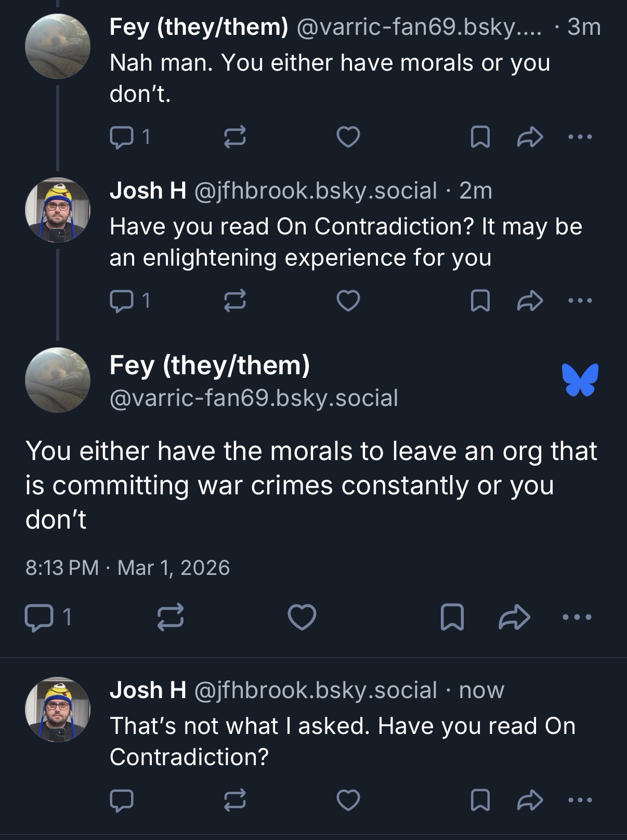Repost the main war crimes post
Viewport: 627px width, 840px height.
point(171,618)
